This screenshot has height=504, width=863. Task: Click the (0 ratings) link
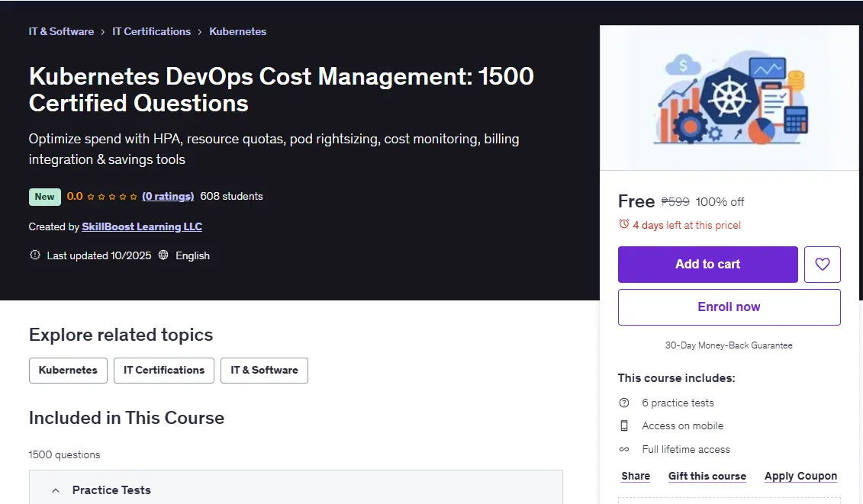[168, 197]
